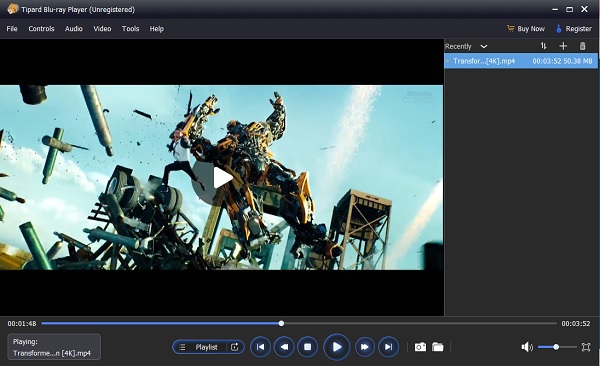Mute audio with the speaker icon
The height and width of the screenshot is (366, 600).
point(527,347)
